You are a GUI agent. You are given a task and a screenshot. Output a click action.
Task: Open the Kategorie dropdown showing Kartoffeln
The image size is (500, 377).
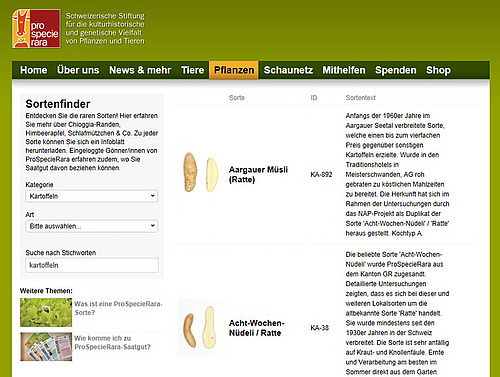click(92, 196)
